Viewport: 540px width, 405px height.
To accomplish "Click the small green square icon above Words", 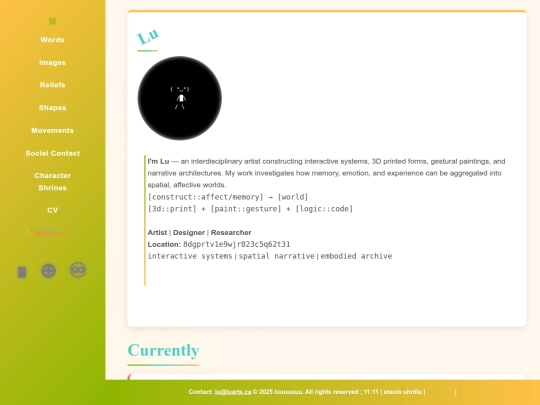I will [x=52, y=21].
